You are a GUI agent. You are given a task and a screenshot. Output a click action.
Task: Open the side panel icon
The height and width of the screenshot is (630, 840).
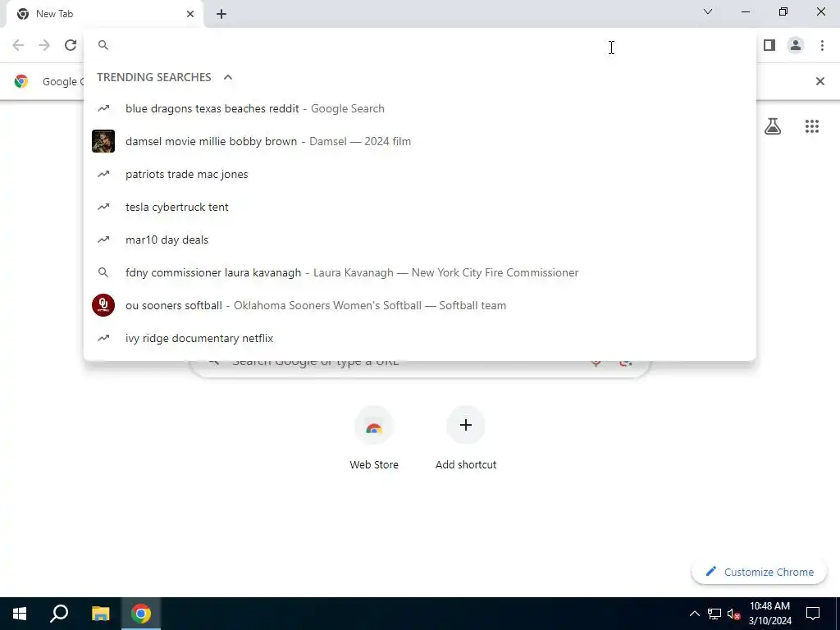click(769, 45)
